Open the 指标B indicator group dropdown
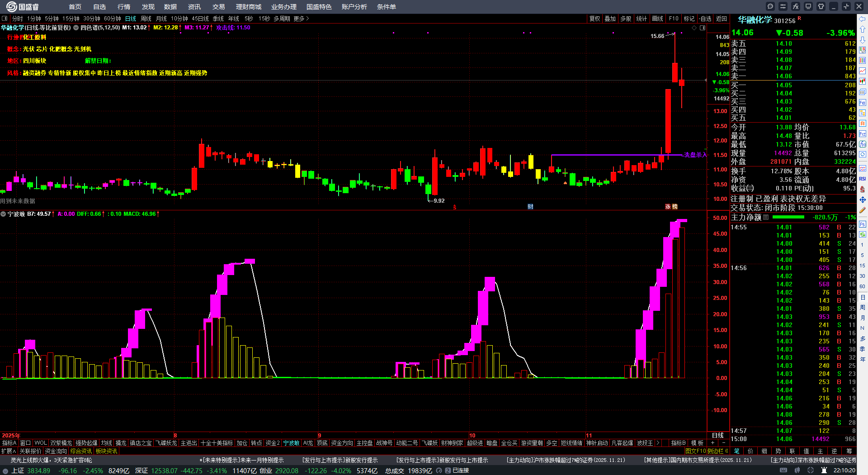The image size is (868, 475). coord(678,443)
